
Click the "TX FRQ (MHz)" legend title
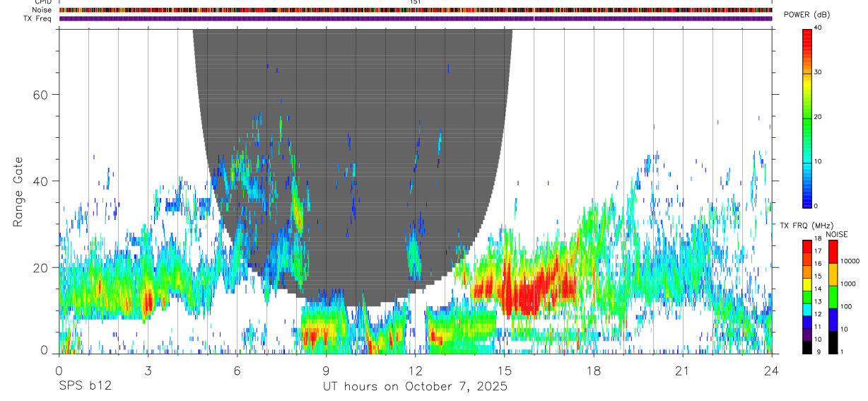tap(805, 226)
